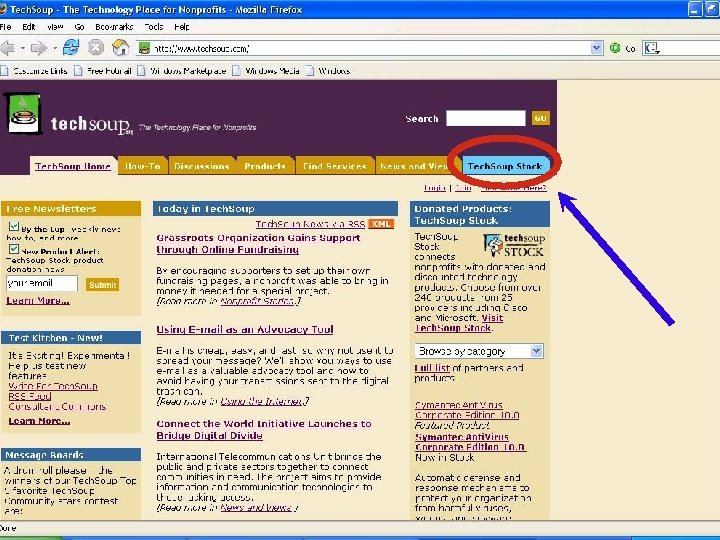
Task: Click the green Go button icon
Action: 615,48
